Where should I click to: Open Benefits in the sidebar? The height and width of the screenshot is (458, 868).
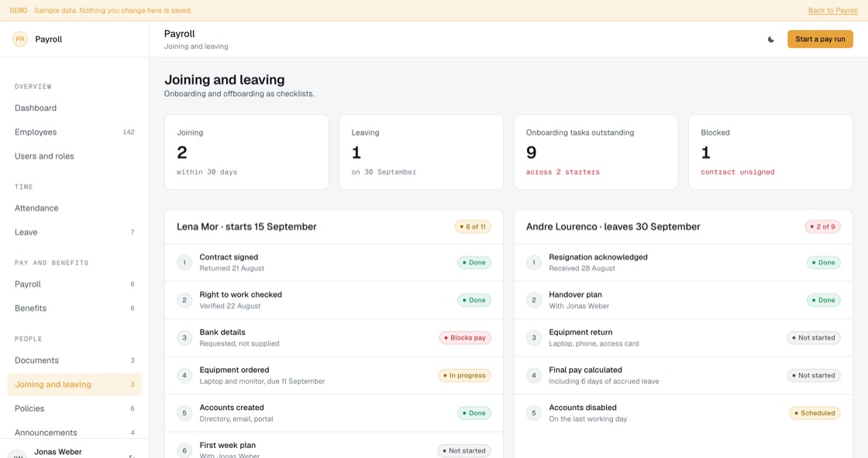point(74,308)
